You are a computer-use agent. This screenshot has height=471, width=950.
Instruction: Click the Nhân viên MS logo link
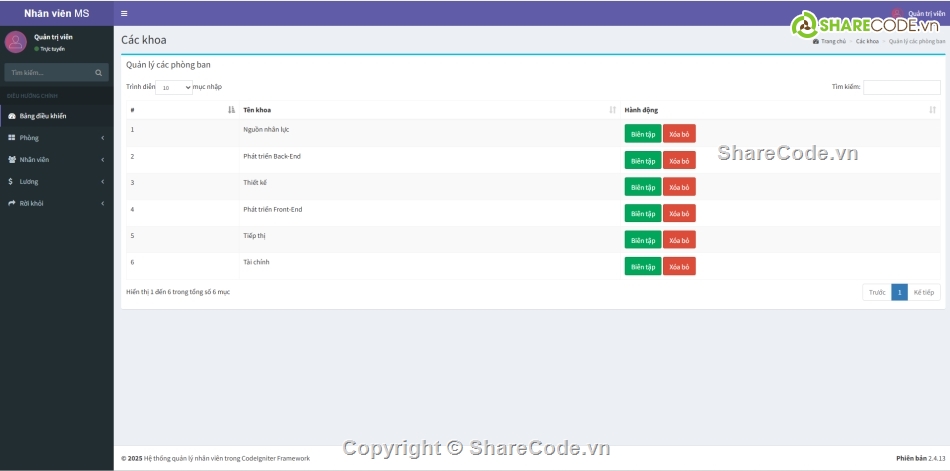click(56, 13)
